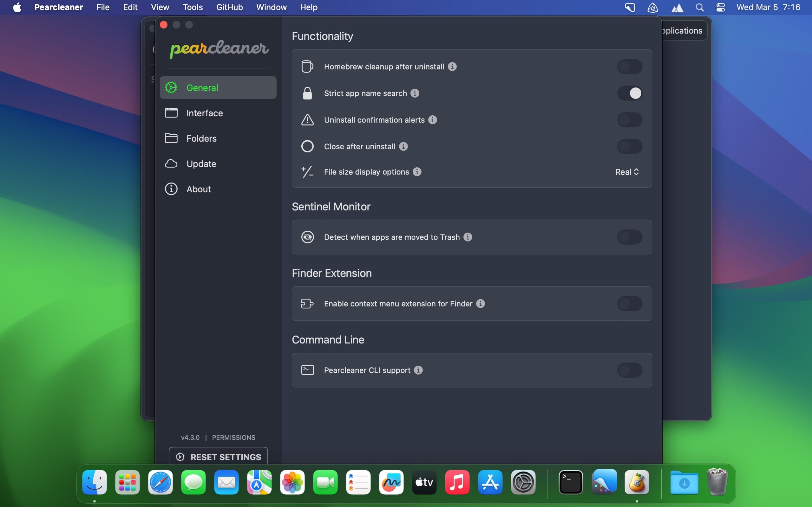Enable Finder context menu extension toggle

(x=630, y=304)
